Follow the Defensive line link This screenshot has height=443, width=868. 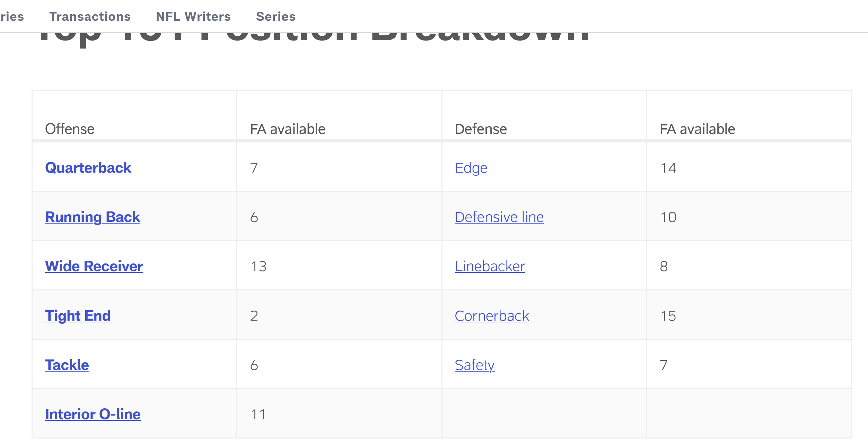point(499,217)
